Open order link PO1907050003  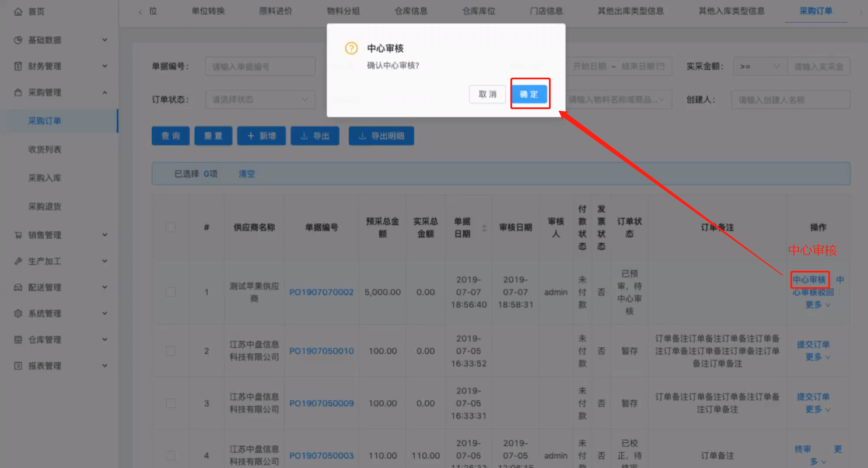coord(321,455)
